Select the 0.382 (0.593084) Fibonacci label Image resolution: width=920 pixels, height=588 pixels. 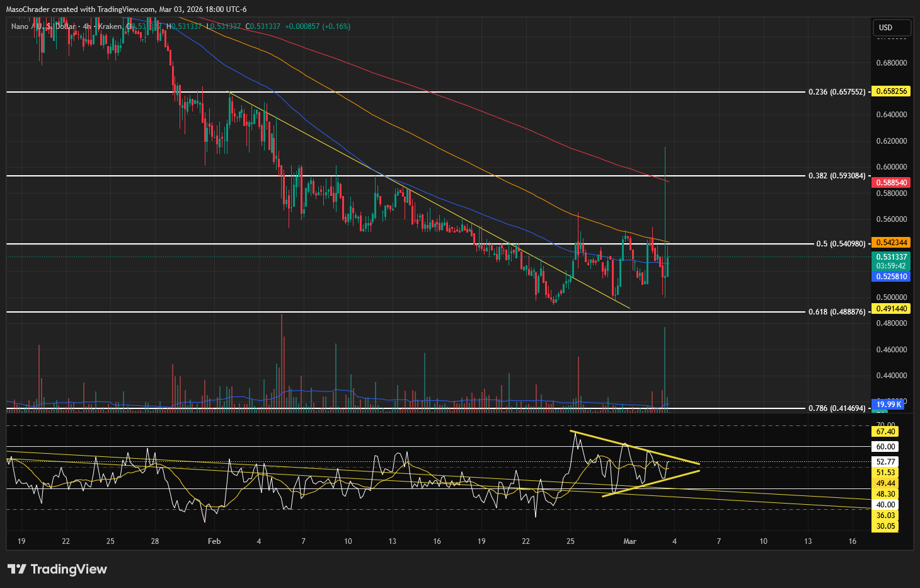coord(837,176)
